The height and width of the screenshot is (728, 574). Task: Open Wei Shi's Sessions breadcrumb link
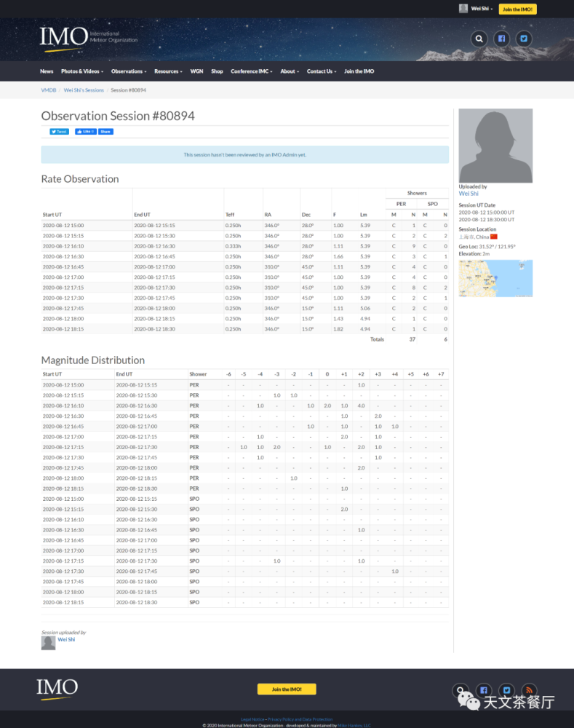pos(84,90)
